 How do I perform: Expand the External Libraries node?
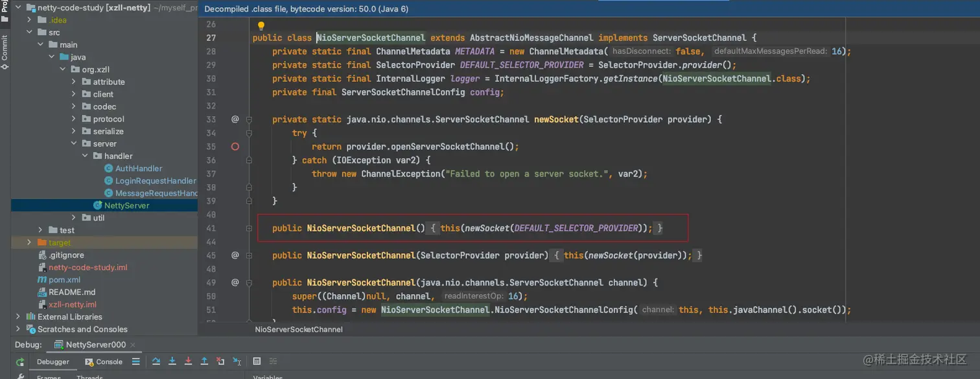coord(18,317)
